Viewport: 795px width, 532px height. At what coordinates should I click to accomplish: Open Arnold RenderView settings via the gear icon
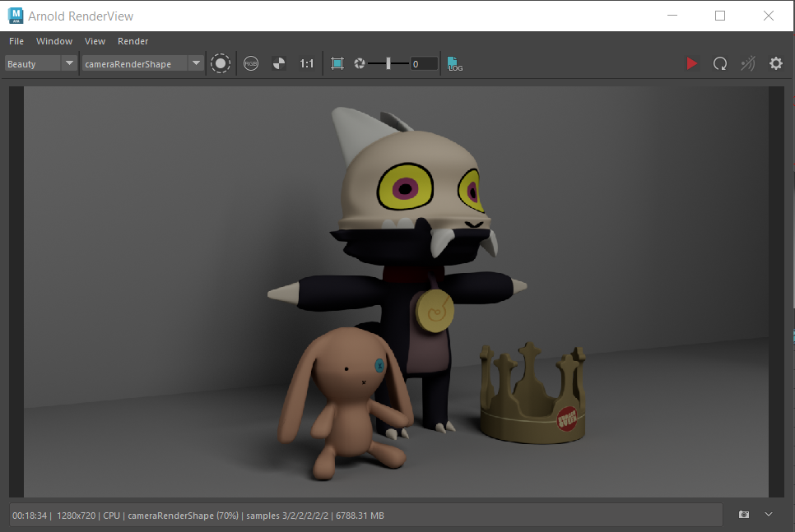click(x=775, y=63)
